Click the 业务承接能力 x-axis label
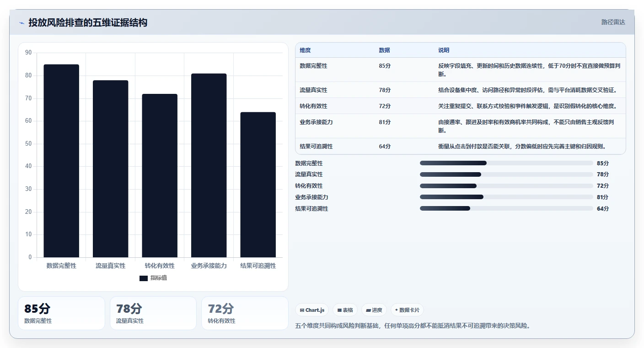The image size is (644, 348). coord(209,266)
